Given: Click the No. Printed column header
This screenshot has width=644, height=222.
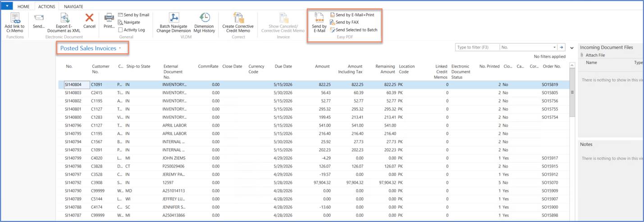Looking at the screenshot, I should click(489, 66).
